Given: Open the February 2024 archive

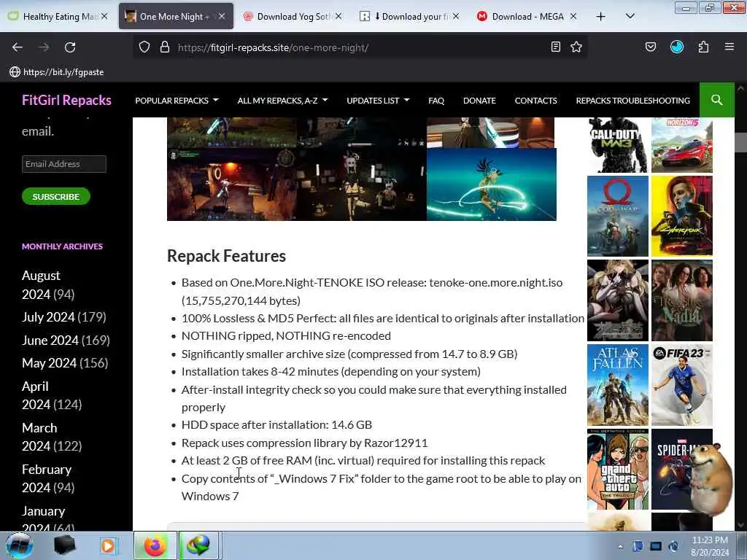Looking at the screenshot, I should (47, 478).
